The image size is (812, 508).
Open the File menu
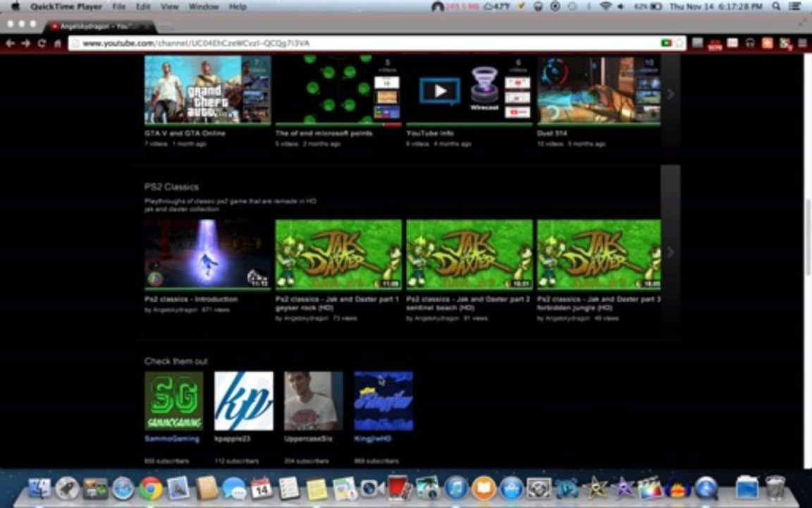[x=119, y=7]
